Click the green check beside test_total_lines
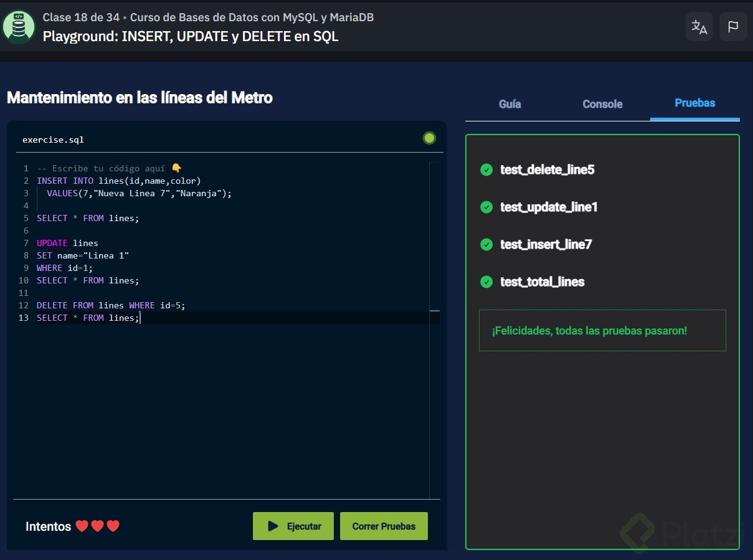This screenshot has height=560, width=753. (486, 282)
